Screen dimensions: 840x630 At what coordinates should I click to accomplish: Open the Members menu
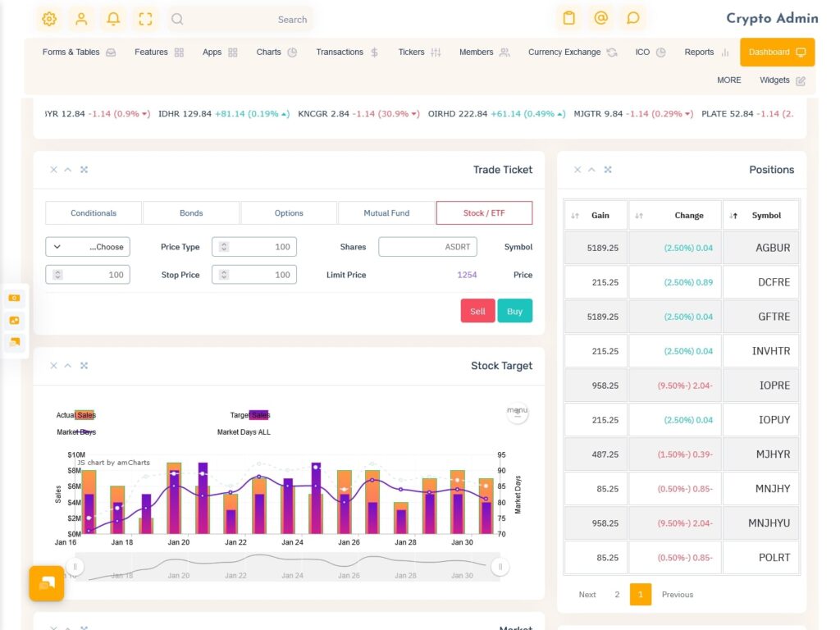tap(484, 52)
